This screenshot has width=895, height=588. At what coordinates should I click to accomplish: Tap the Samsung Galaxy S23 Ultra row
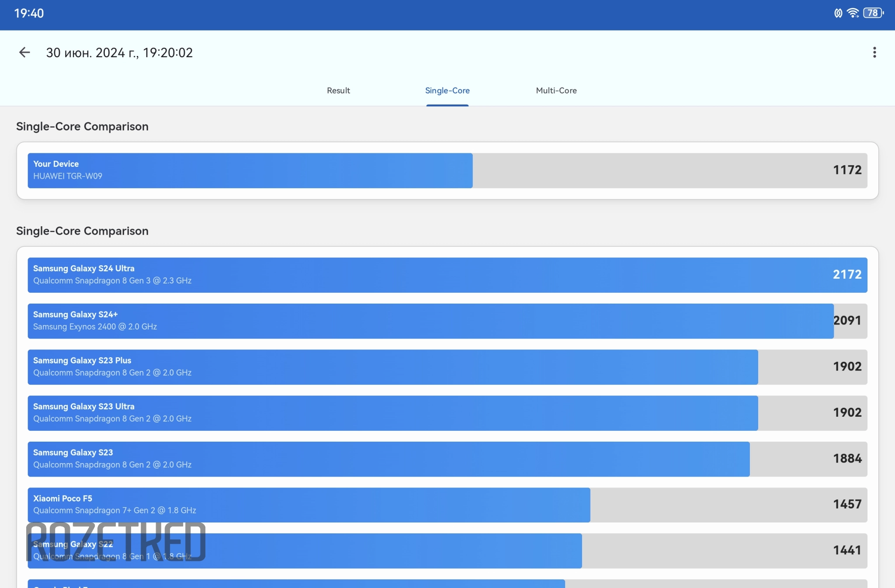click(x=393, y=413)
